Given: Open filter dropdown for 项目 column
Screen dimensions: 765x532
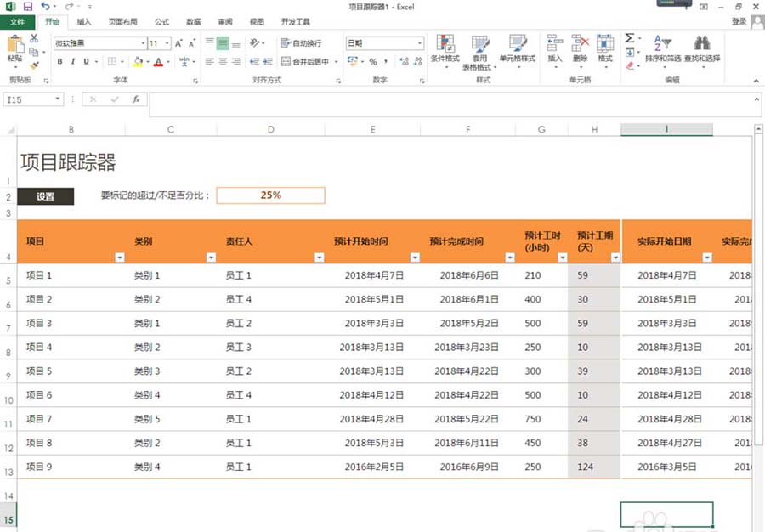Looking at the screenshot, I should [120, 258].
